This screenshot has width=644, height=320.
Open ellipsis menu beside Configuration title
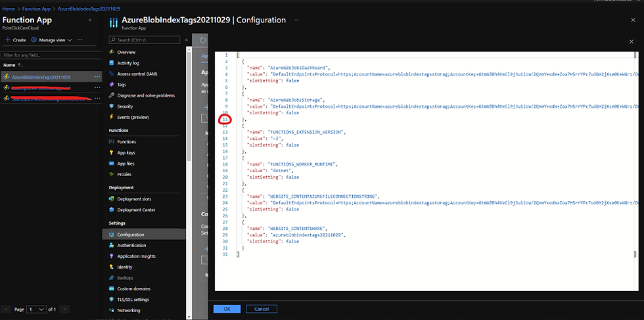click(x=296, y=20)
